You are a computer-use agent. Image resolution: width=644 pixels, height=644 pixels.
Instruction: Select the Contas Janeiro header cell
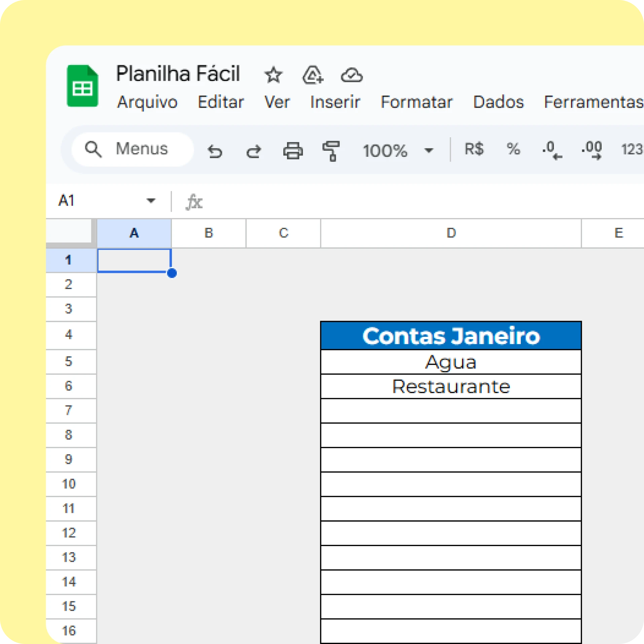pos(451,336)
